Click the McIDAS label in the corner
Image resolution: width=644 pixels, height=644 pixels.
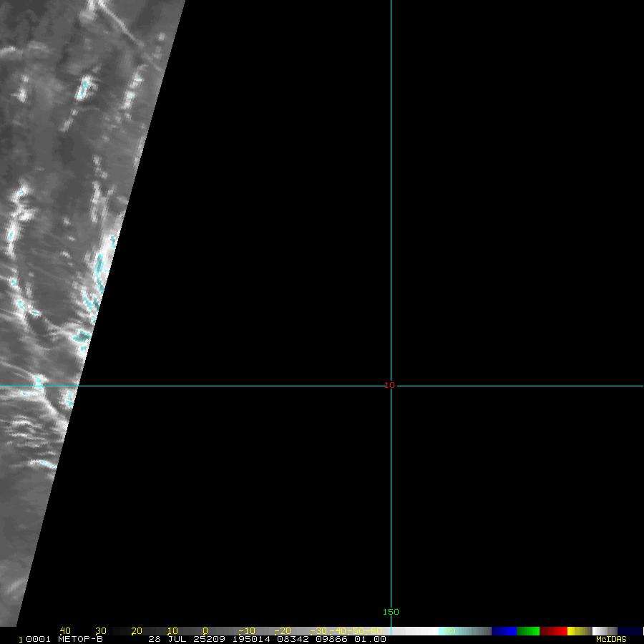611,639
